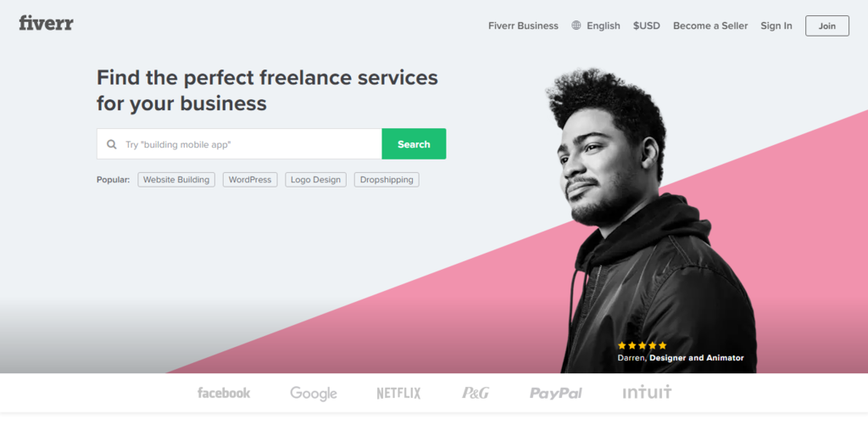Open Fiverr Business in the navigation
The width and height of the screenshot is (868, 425).
(x=523, y=25)
